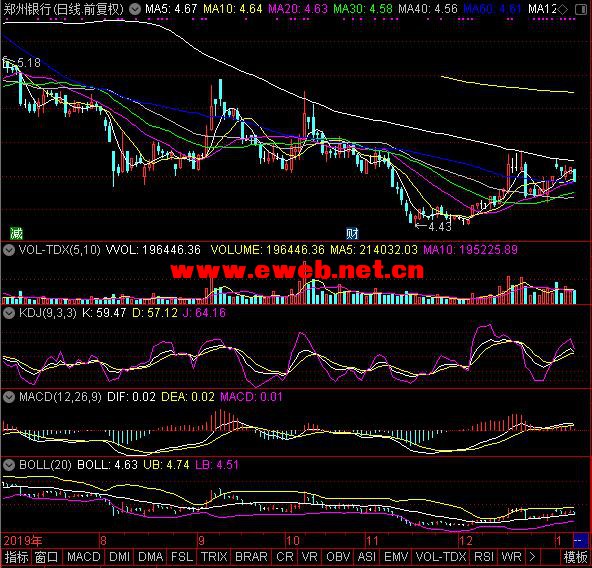Image resolution: width=592 pixels, height=568 pixels.
Task: Click the December marker on the date axis
Action: [466, 540]
